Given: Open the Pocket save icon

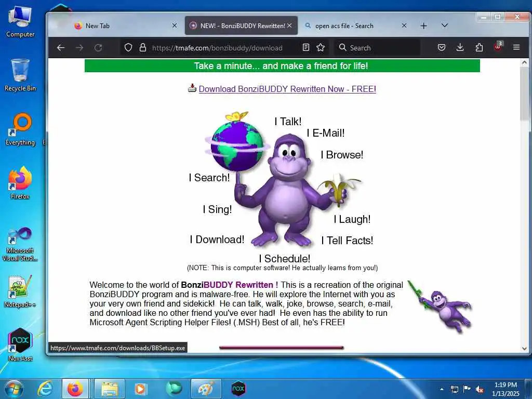Looking at the screenshot, I should [x=442, y=47].
